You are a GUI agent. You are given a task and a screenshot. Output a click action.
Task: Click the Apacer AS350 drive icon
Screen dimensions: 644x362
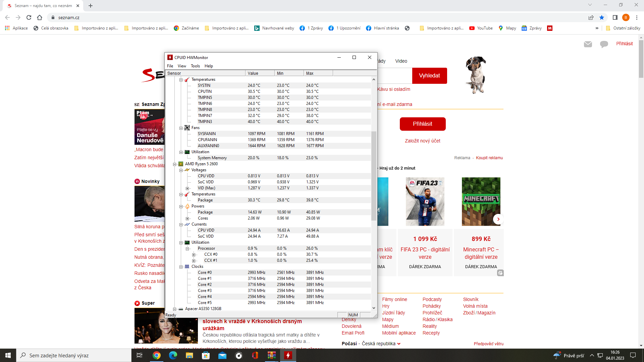pos(181,309)
